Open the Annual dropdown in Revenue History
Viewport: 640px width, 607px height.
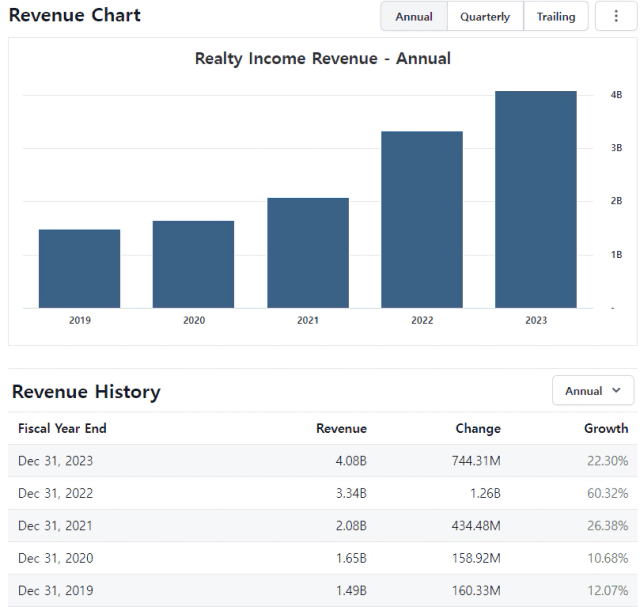593,391
